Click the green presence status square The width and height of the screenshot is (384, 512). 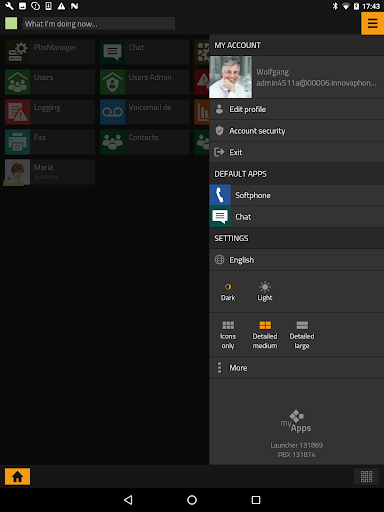pyautogui.click(x=11, y=23)
